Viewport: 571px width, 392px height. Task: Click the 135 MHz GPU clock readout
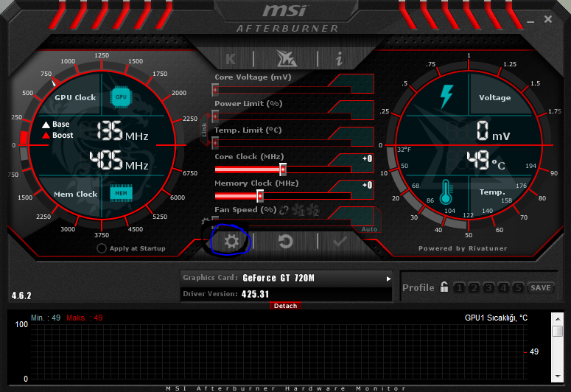pos(123,131)
